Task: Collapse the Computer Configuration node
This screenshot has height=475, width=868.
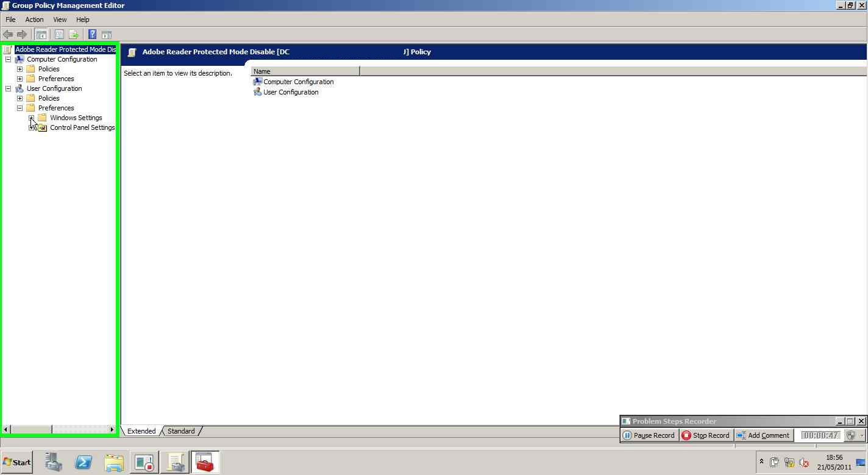Action: click(x=8, y=59)
